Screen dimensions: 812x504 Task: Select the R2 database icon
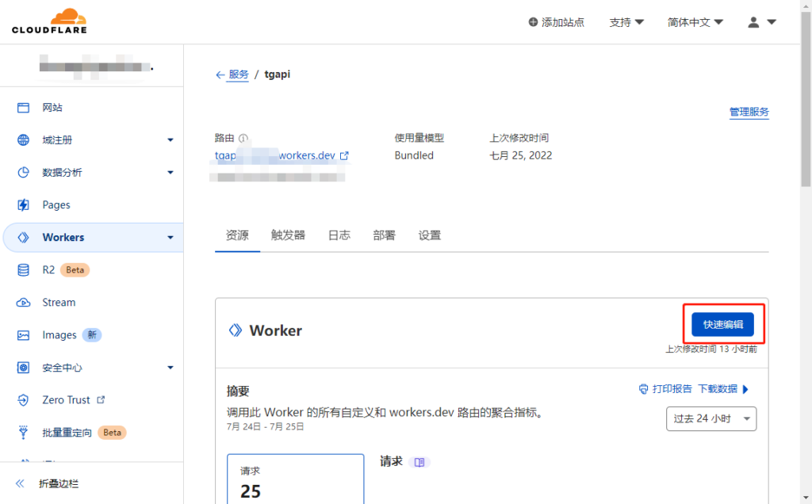click(24, 270)
